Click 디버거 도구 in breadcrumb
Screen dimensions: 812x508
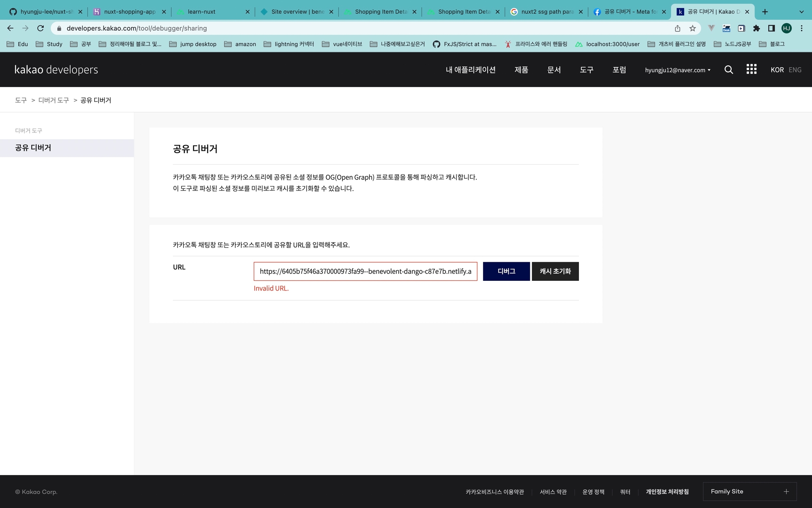tap(54, 100)
